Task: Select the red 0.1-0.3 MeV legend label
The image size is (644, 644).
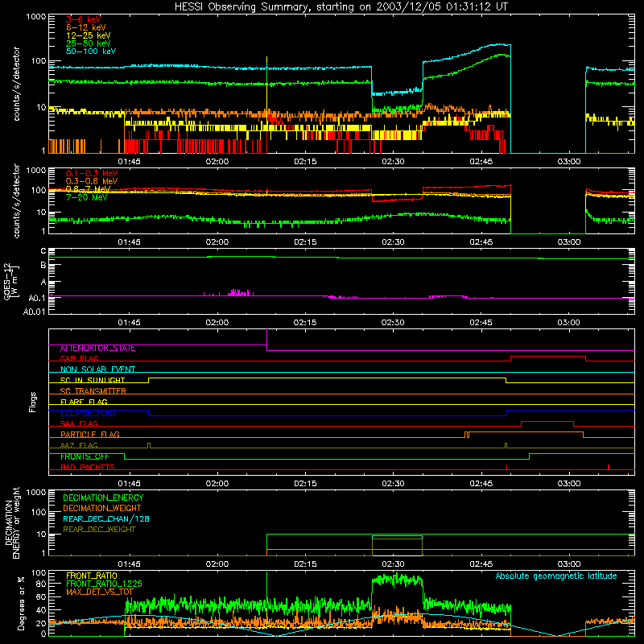Action: (x=92, y=173)
